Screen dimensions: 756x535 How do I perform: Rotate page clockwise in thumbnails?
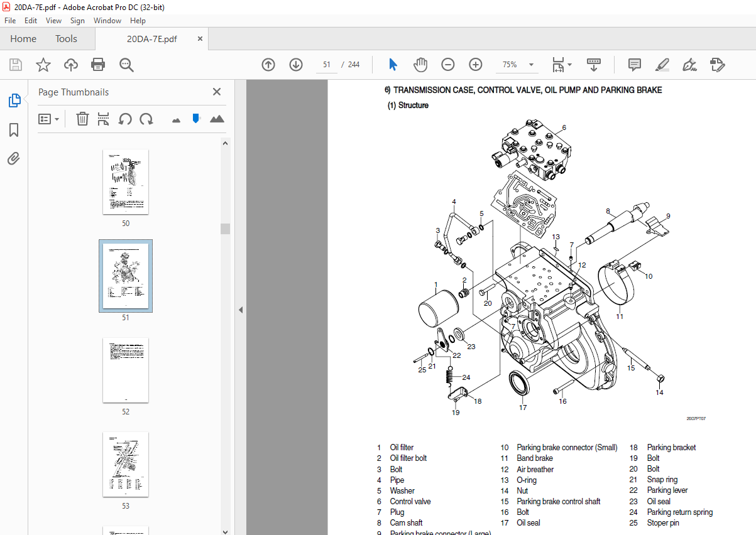pos(146,119)
